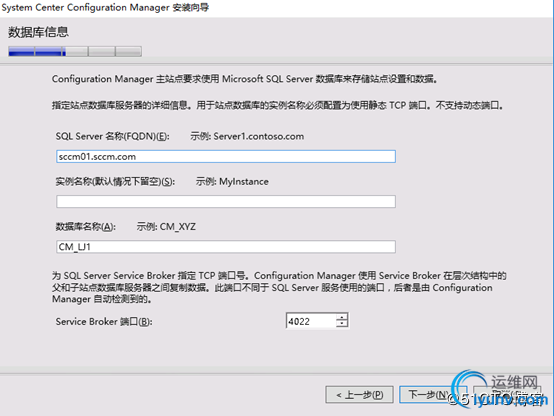
Task: Focus the empty instance name field
Action: pyautogui.click(x=226, y=201)
